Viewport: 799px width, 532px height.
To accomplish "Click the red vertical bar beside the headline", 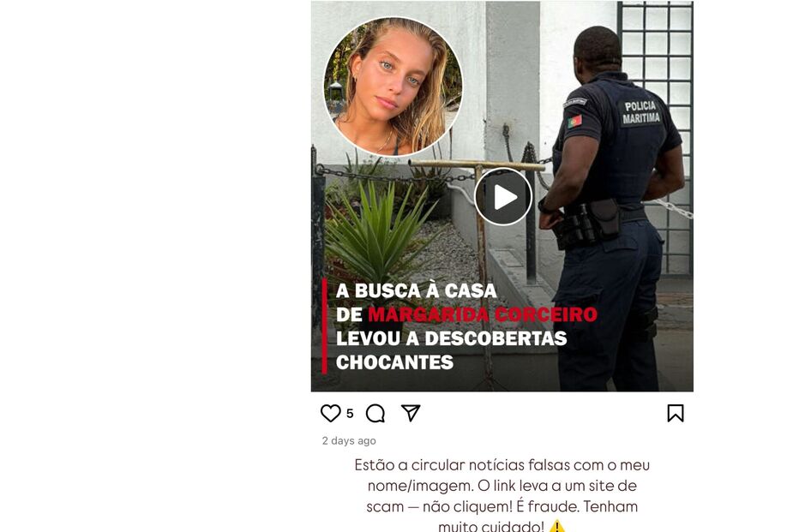I will (325, 326).
